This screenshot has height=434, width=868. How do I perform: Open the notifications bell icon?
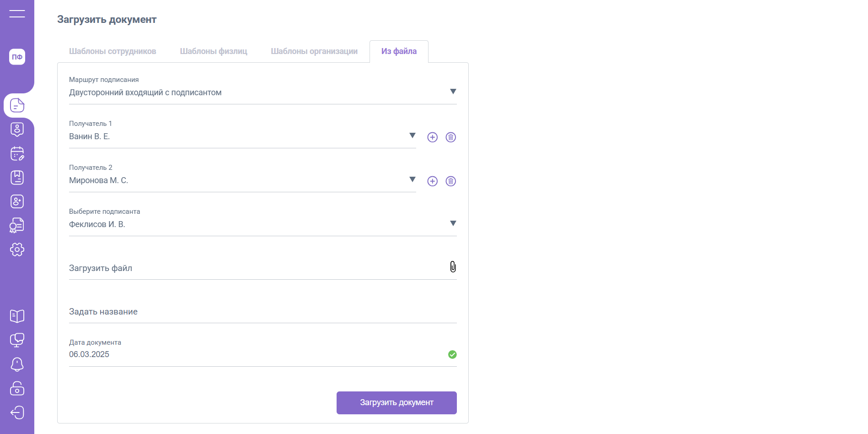click(x=17, y=364)
